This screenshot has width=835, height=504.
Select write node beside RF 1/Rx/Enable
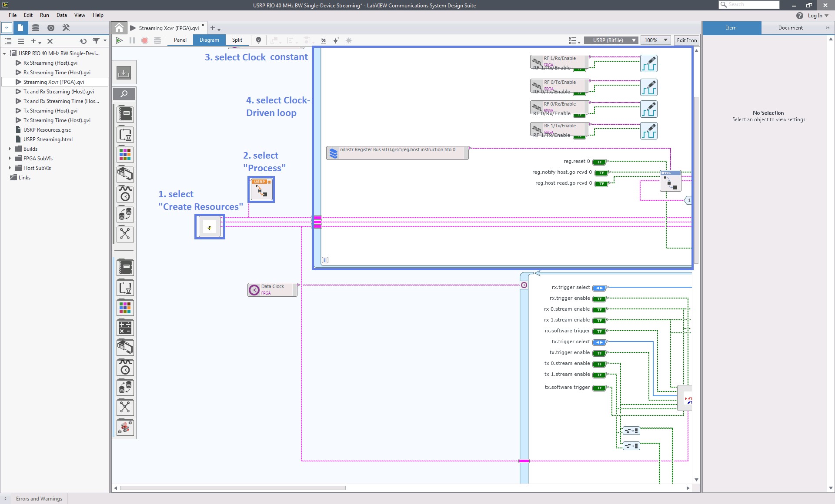pyautogui.click(x=649, y=63)
